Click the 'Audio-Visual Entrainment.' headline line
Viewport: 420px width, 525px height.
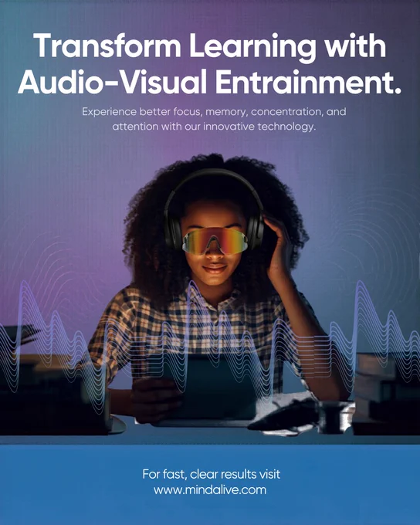(x=210, y=82)
